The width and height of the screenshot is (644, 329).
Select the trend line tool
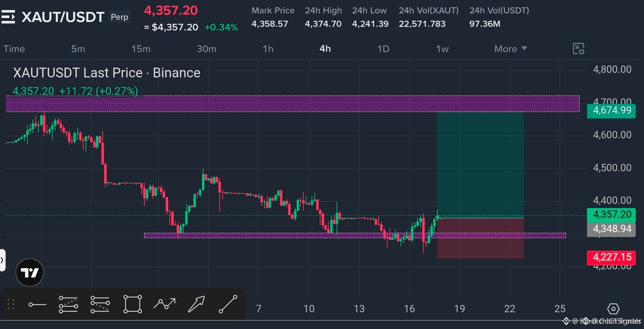(x=228, y=304)
